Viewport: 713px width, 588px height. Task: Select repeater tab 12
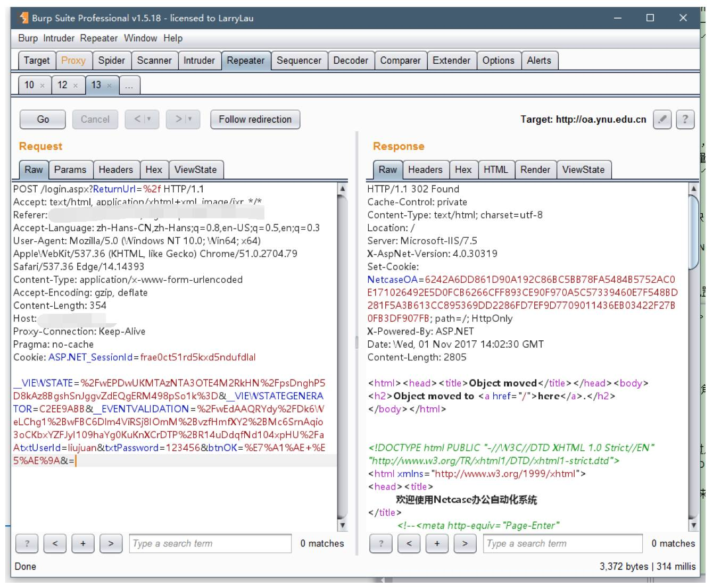63,85
